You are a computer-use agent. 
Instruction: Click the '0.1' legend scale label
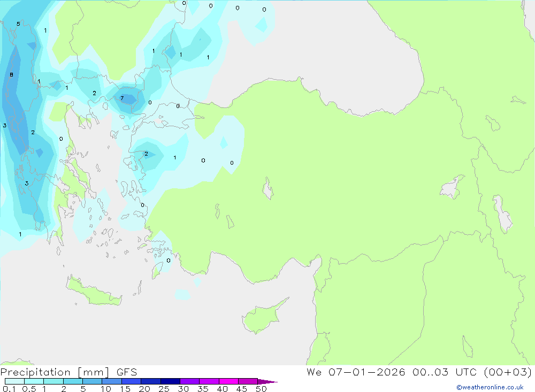[x=9, y=389]
